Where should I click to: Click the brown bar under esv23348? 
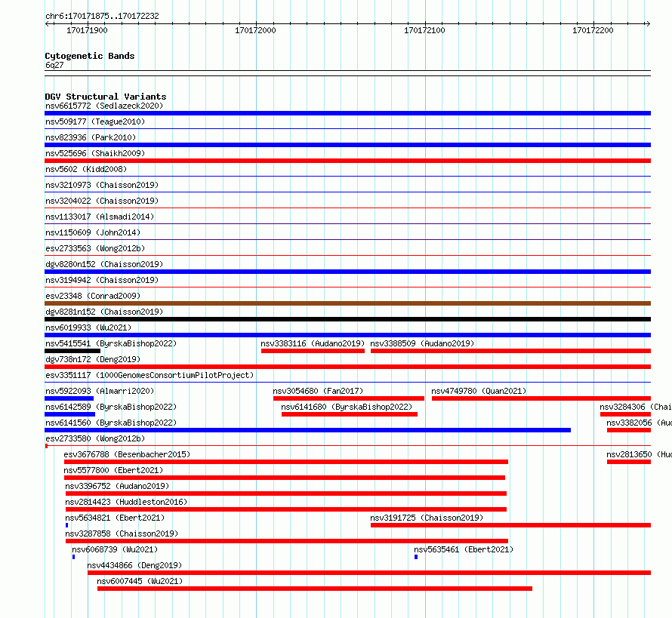(347, 303)
